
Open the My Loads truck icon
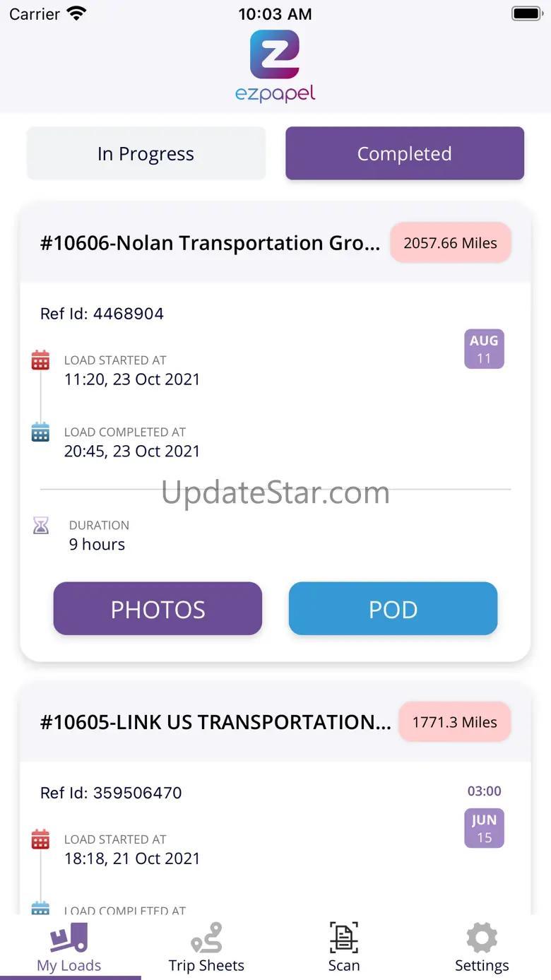pos(69,938)
